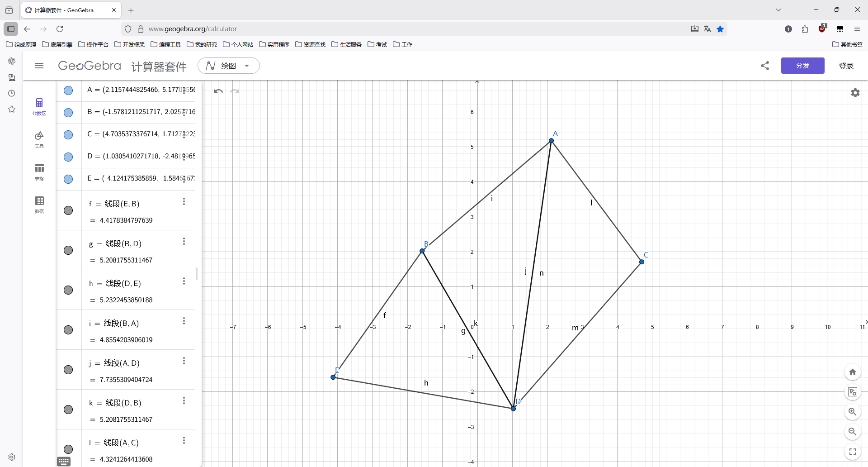Click the undo arrow in graphics view
This screenshot has width=868, height=467.
coord(218,91)
